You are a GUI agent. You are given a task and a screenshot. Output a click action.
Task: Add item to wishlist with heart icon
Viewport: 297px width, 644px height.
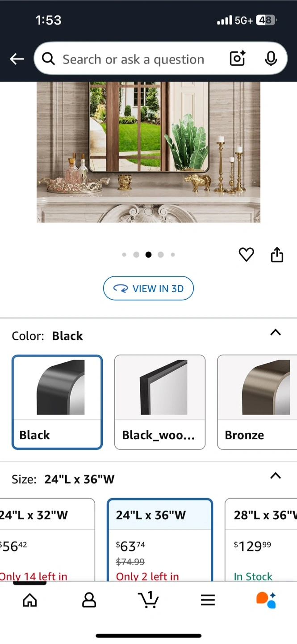coord(246,254)
